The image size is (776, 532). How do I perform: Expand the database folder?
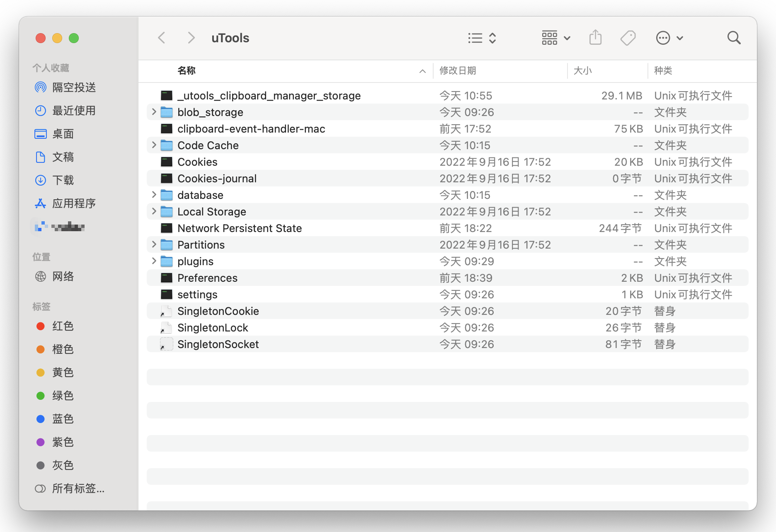pos(154,195)
